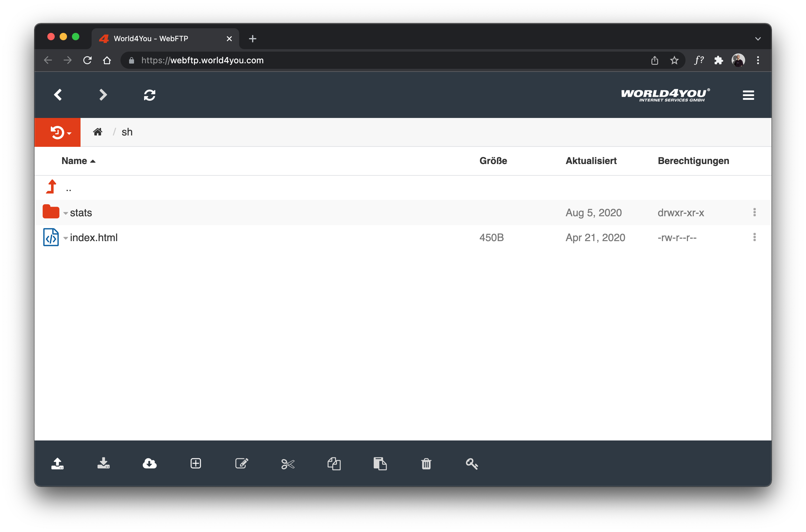The height and width of the screenshot is (532, 806).
Task: Open the browser extensions puzzle icon
Action: coord(718,61)
